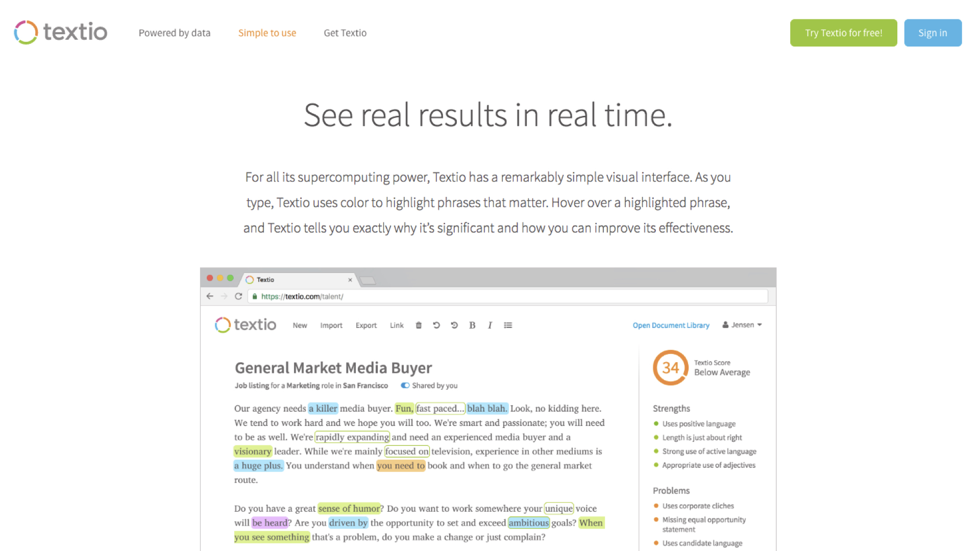Click the General Market Media Buyer title
The width and height of the screenshot is (980, 551).
tap(333, 367)
